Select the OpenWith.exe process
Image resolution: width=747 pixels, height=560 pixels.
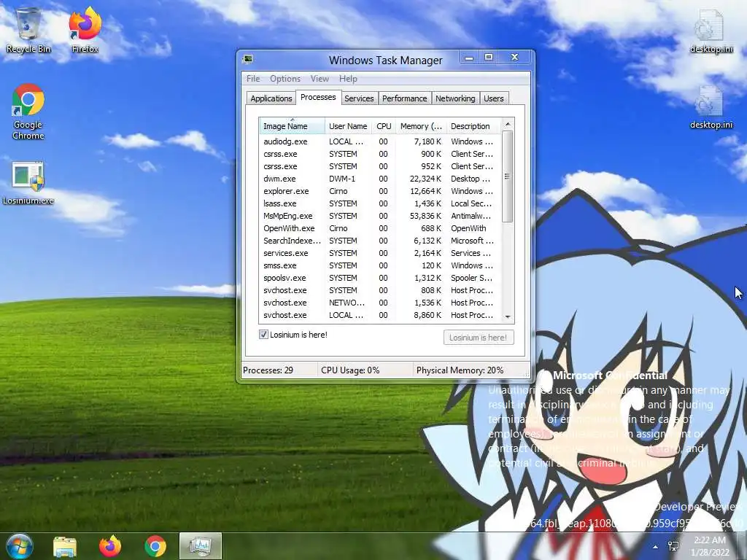coord(380,228)
